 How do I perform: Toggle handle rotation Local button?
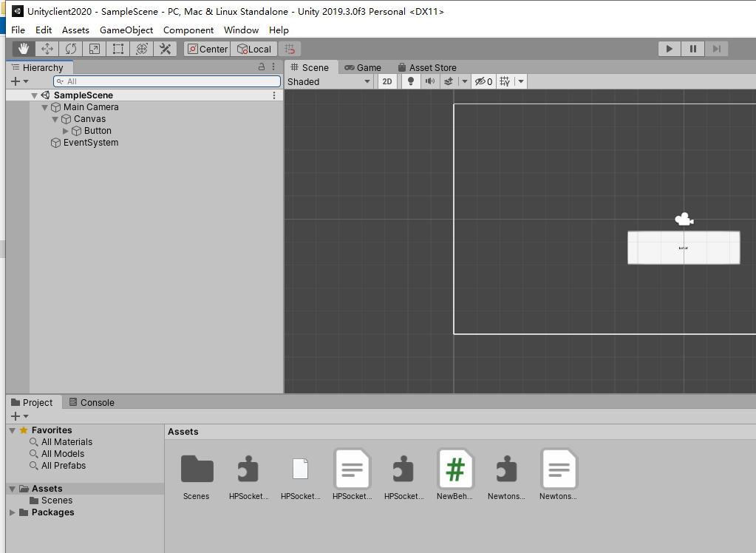click(254, 49)
